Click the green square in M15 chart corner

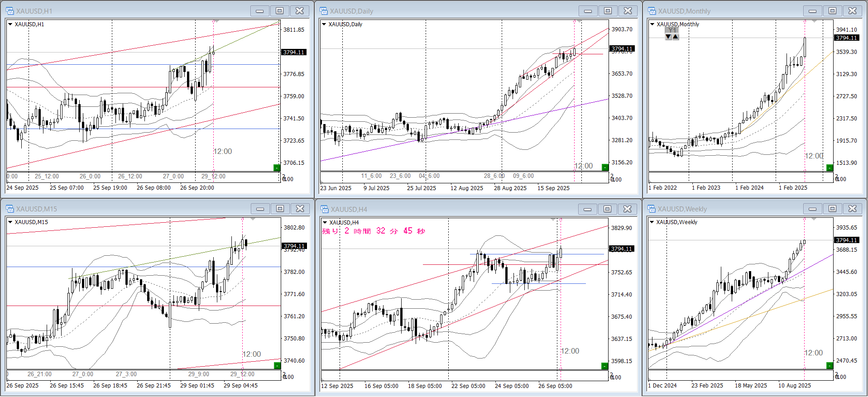coord(277,365)
